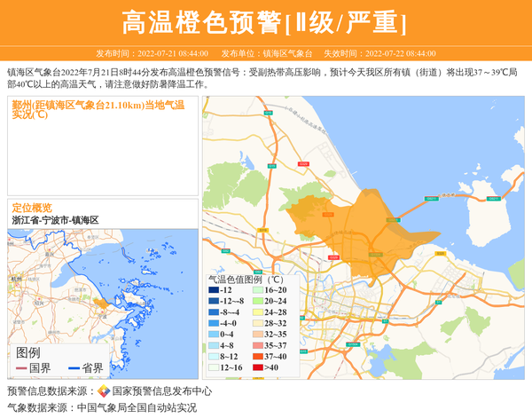532x418 pixels.
Task: Select the 37~40 orange-red legend swatch
Action: (x=258, y=356)
